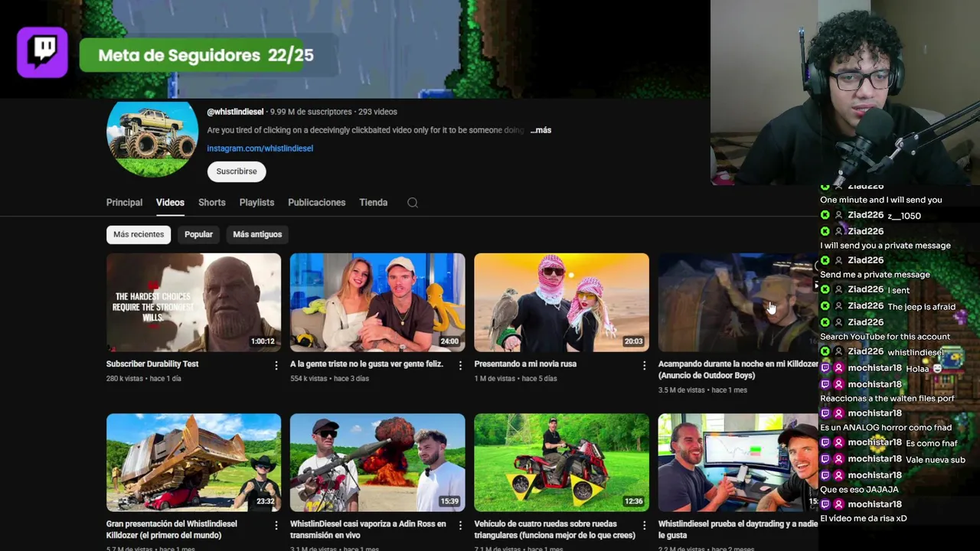Click mochistar18 name beside Holaa
The image size is (980, 551).
point(874,369)
